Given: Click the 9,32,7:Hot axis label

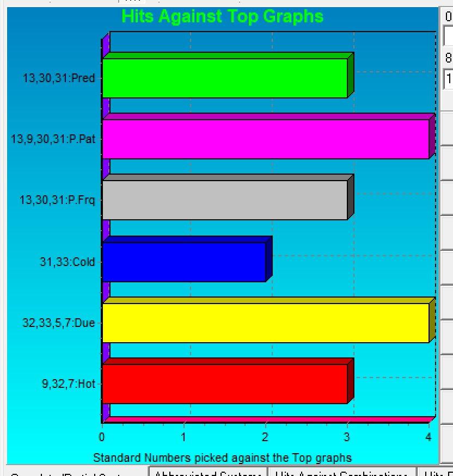Looking at the screenshot, I should [69, 384].
